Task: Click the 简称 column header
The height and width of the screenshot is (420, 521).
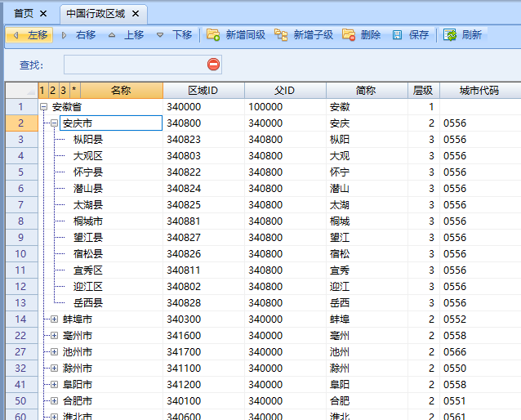Action: coord(367,91)
